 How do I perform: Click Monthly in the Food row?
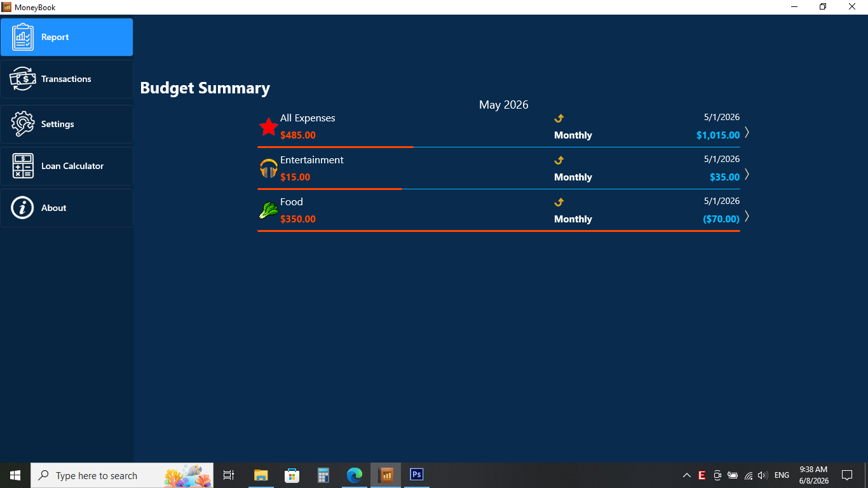573,219
